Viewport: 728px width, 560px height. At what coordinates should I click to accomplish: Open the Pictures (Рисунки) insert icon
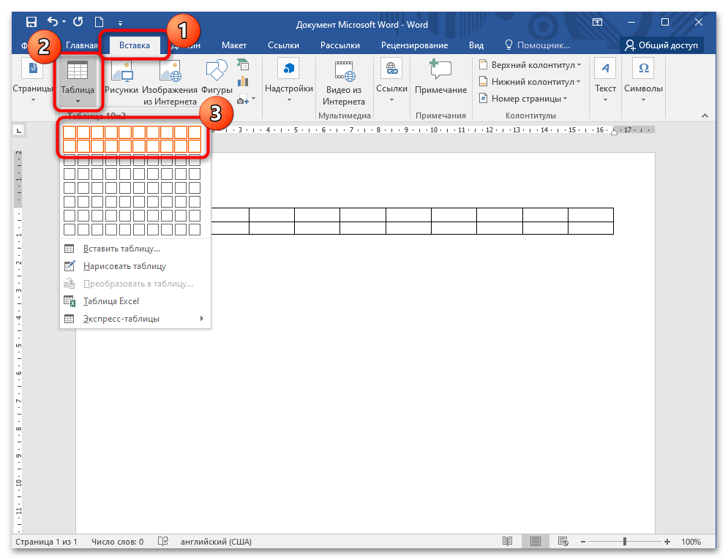coord(121,72)
